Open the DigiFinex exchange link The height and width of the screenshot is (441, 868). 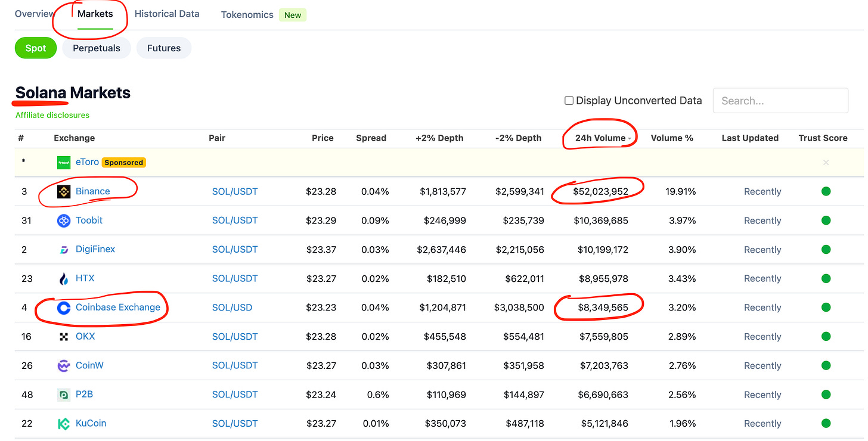point(95,249)
